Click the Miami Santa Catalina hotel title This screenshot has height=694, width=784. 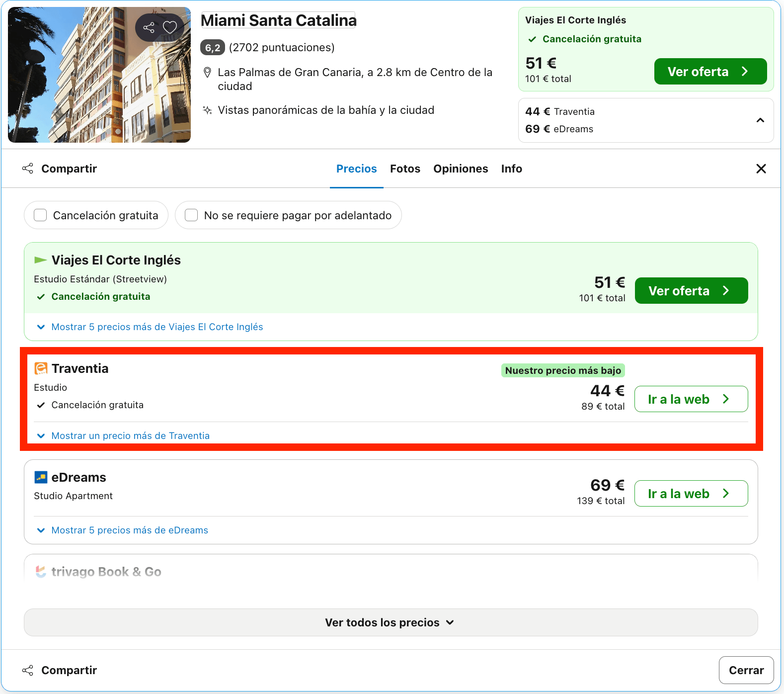click(x=278, y=20)
